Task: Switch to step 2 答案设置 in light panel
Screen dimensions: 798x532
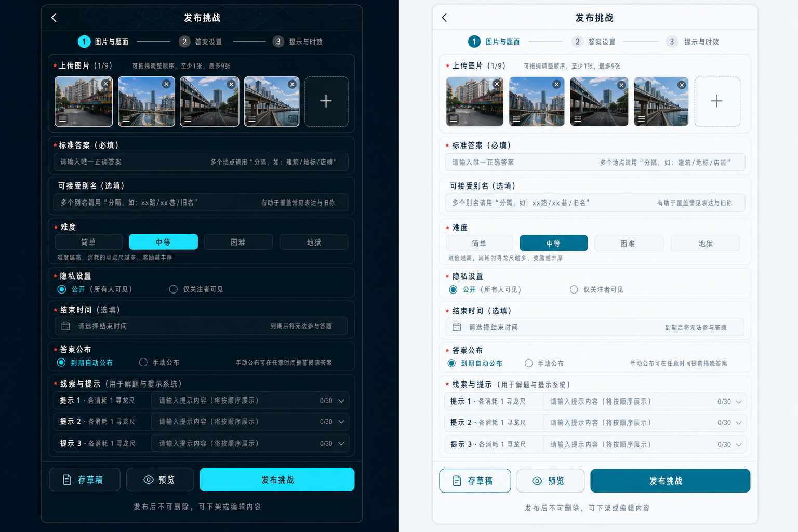Action: click(x=594, y=42)
